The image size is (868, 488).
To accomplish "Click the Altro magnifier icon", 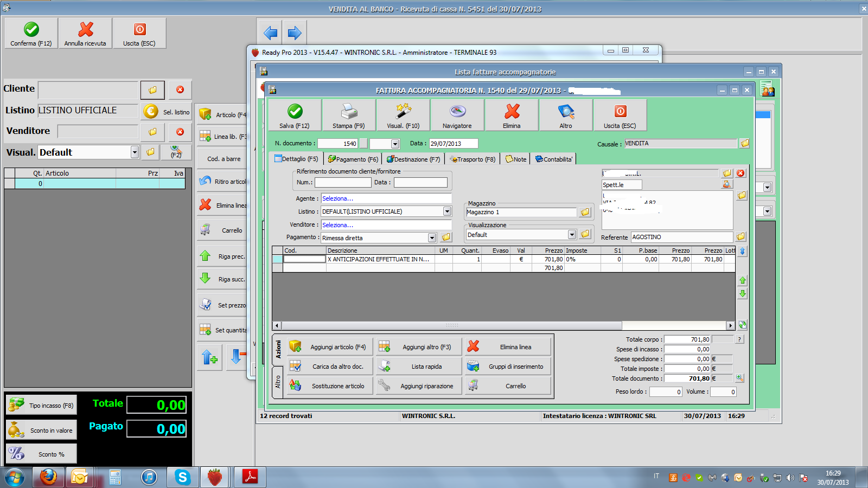I will click(x=566, y=112).
